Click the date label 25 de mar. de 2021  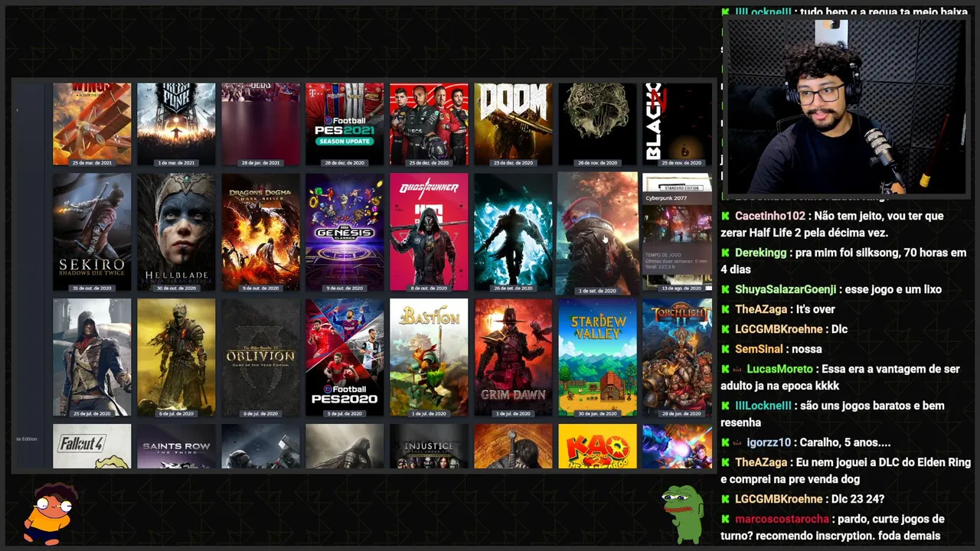(x=92, y=162)
